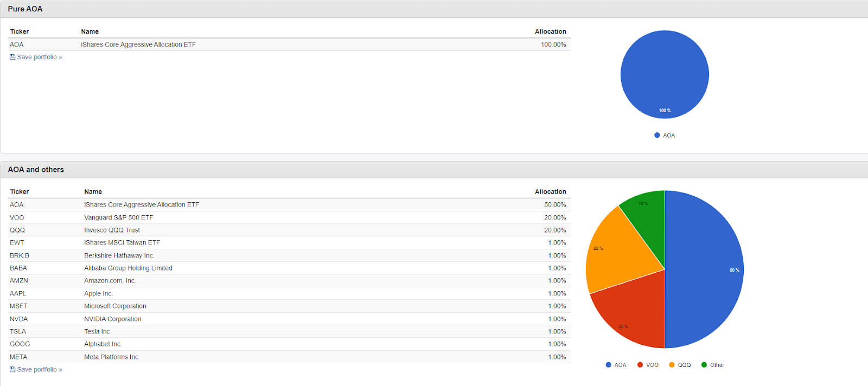868x386 pixels.
Task: Click the 20.00% allocation in the VOO row
Action: (555, 217)
